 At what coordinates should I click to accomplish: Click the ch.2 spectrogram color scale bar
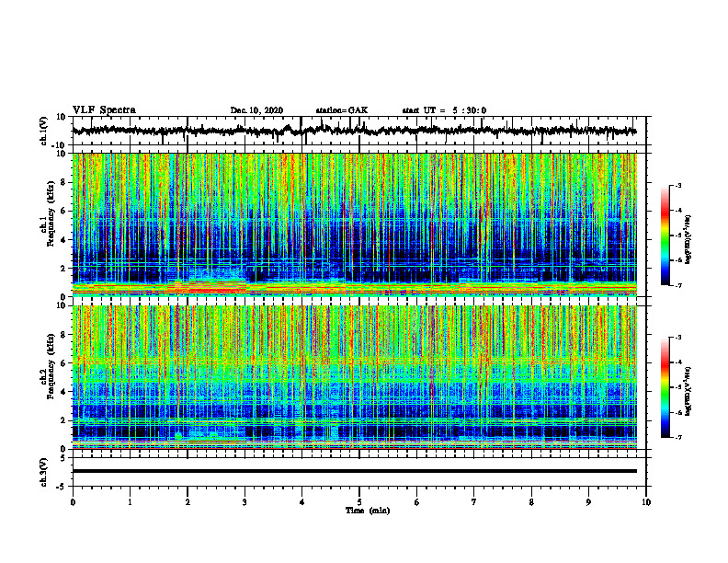pyautogui.click(x=665, y=387)
